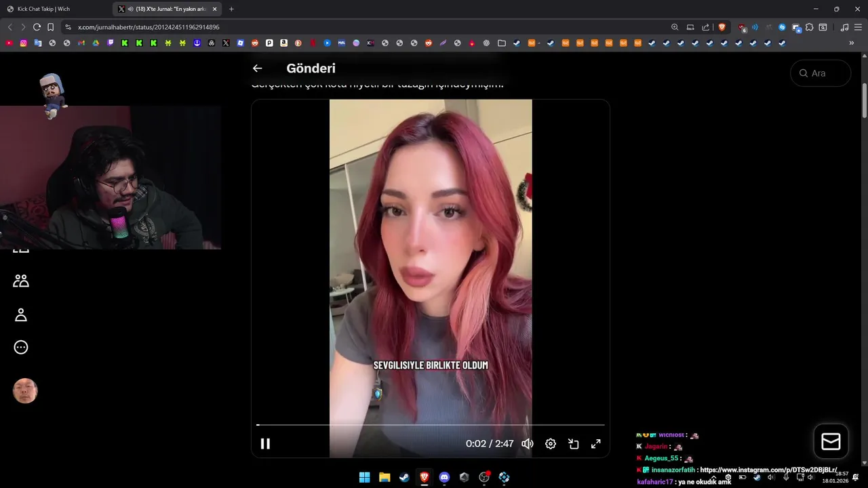868x488 pixels.
Task: Open the bookmarks folder icon
Action: (502, 43)
